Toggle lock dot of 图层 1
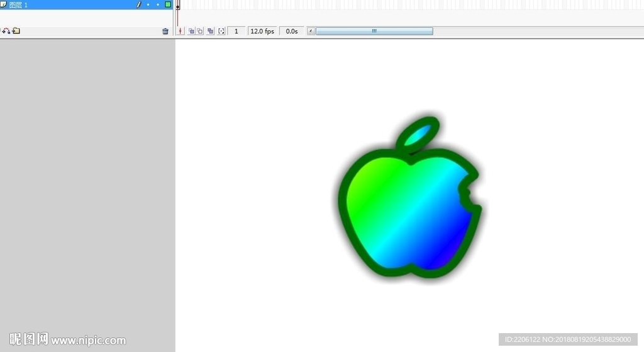644x352 pixels. (x=158, y=4)
